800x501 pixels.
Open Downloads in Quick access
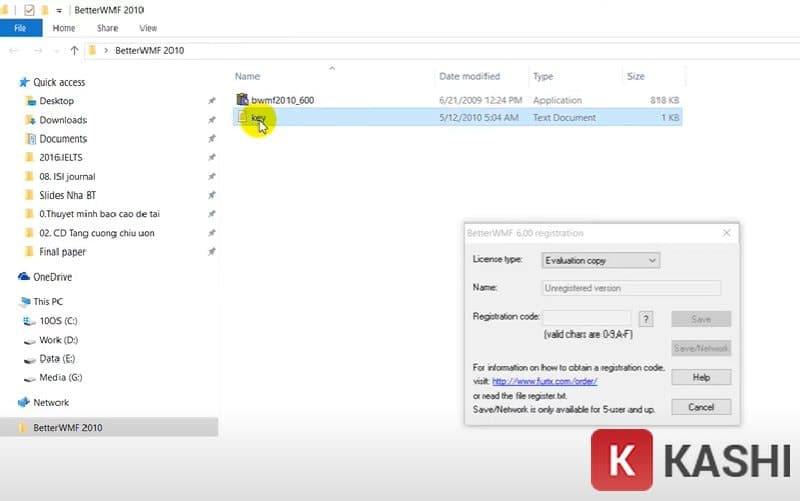(x=63, y=120)
